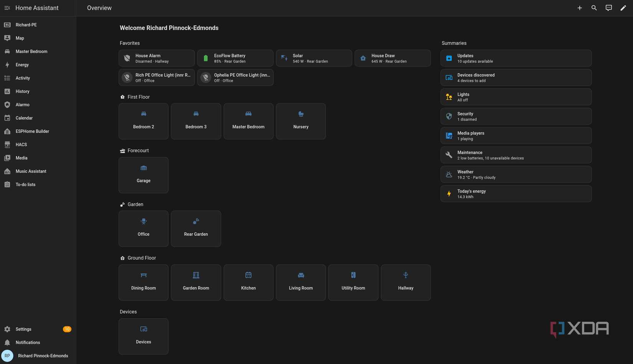The image size is (633, 364).
Task: Collapse the sidebar menu icon
Action: pos(7,8)
